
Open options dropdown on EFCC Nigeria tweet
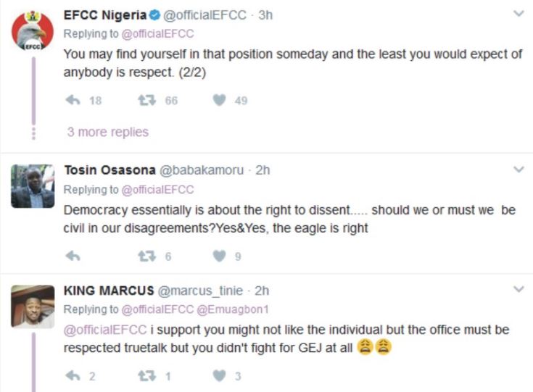[x=518, y=14]
